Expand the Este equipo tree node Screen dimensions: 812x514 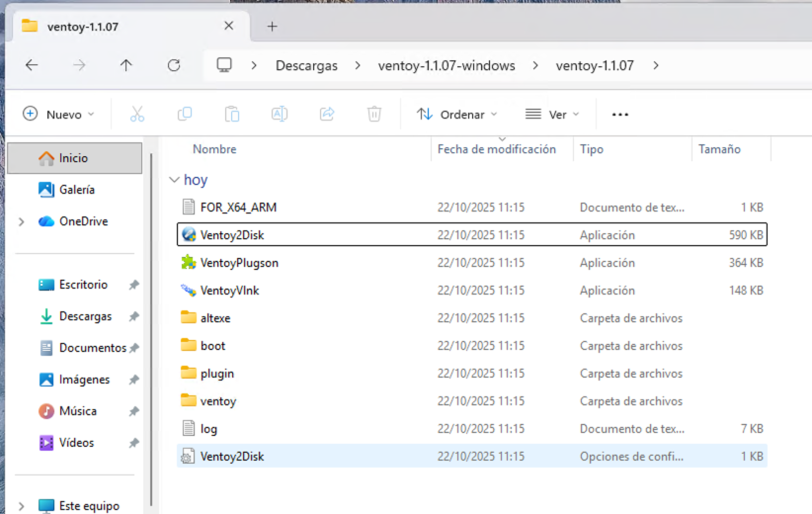(21, 506)
